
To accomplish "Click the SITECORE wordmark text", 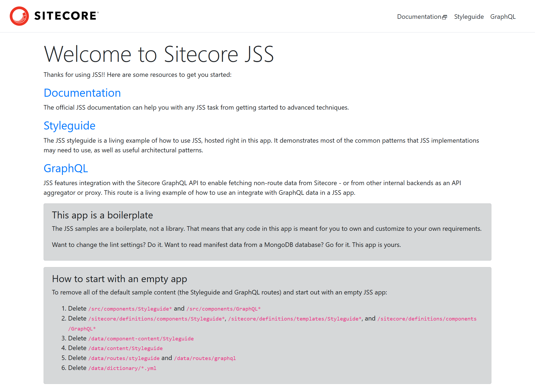I will [x=66, y=16].
